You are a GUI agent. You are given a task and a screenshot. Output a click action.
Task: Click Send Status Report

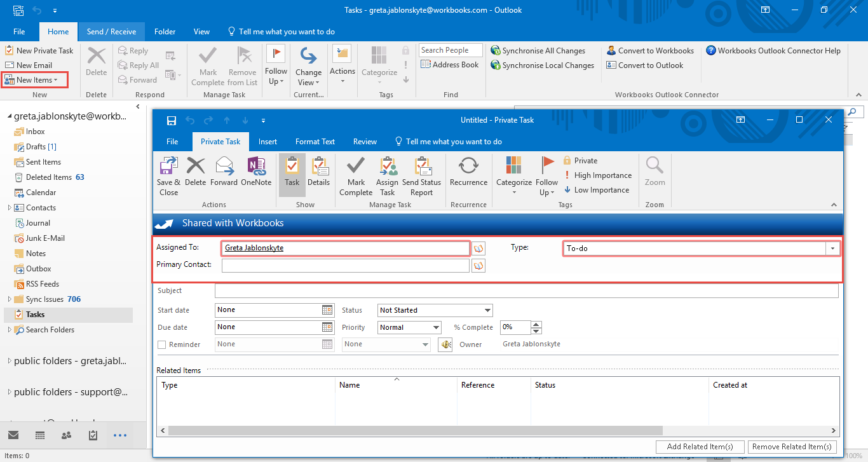point(421,176)
